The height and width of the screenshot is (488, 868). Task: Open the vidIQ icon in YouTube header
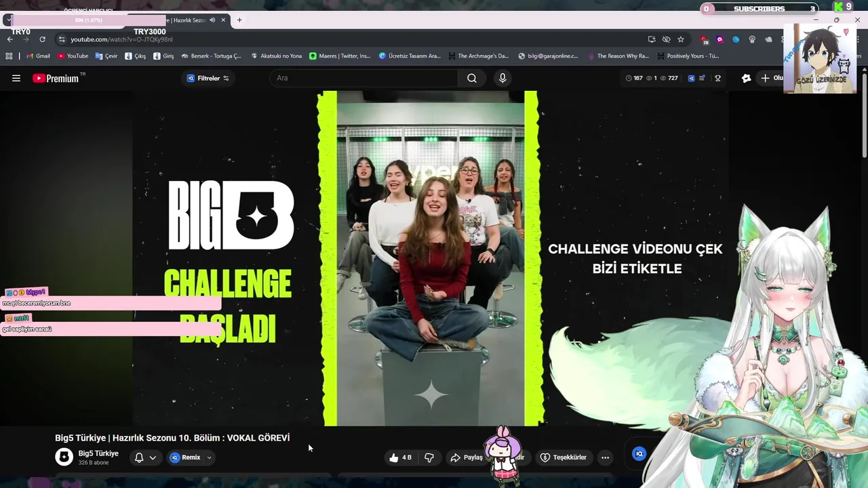pos(692,78)
